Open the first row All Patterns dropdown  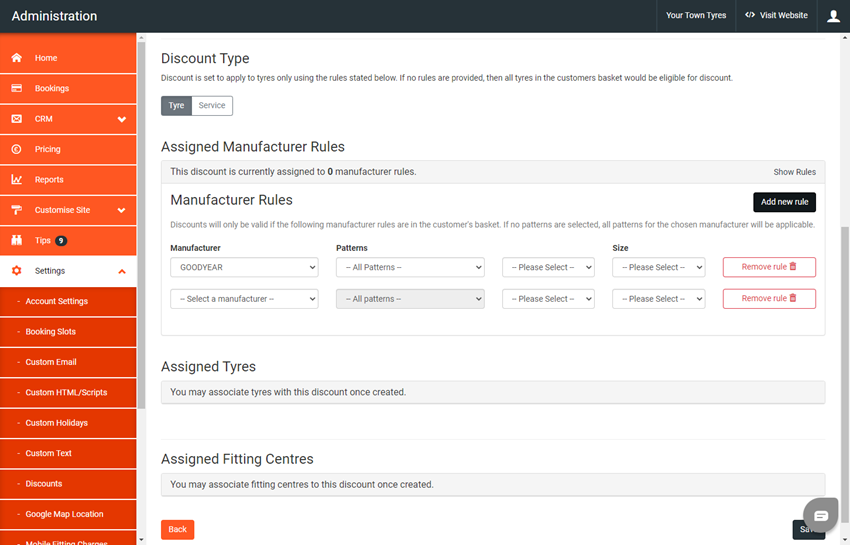pos(410,267)
